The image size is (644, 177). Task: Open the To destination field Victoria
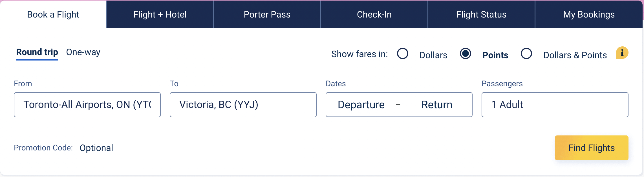click(243, 105)
